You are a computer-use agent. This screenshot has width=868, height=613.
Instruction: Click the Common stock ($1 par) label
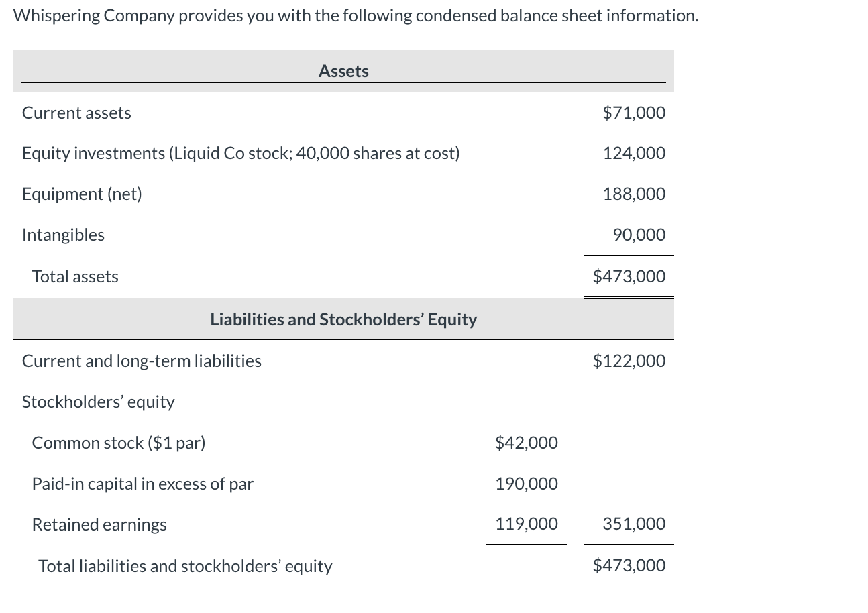pos(119,443)
